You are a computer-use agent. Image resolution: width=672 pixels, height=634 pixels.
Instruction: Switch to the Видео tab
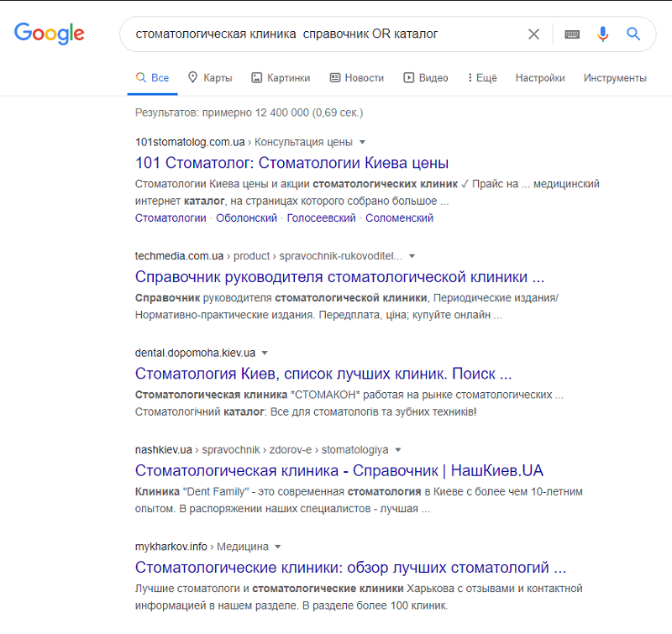[426, 78]
